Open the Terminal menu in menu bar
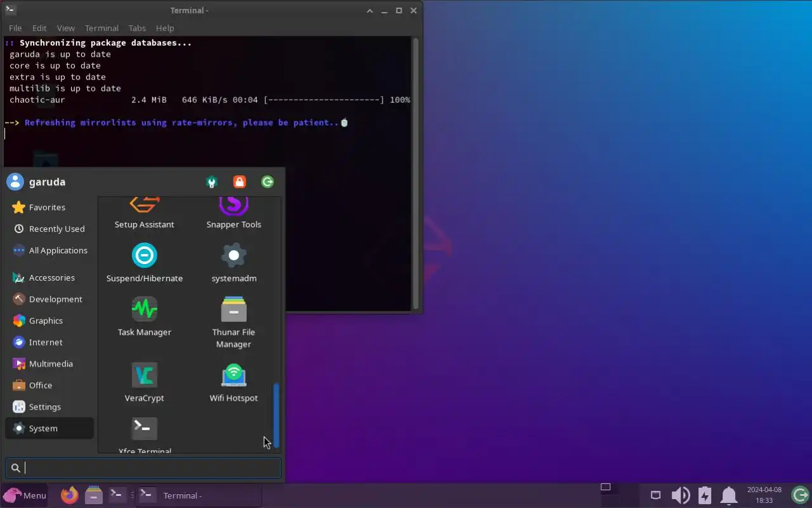Viewport: 812px width, 508px height. (101, 28)
